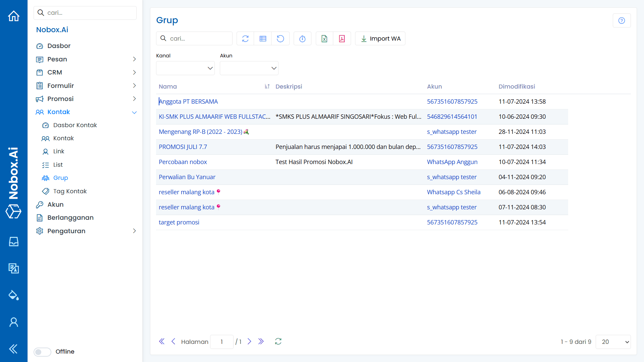Image resolution: width=644 pixels, height=362 pixels.
Task: Open the table column view icon
Action: 263,39
